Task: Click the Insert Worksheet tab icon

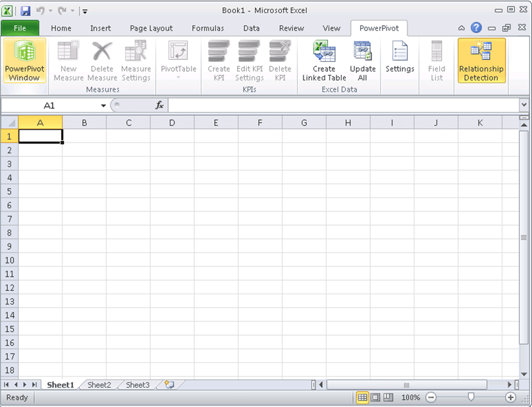Action: [x=169, y=385]
